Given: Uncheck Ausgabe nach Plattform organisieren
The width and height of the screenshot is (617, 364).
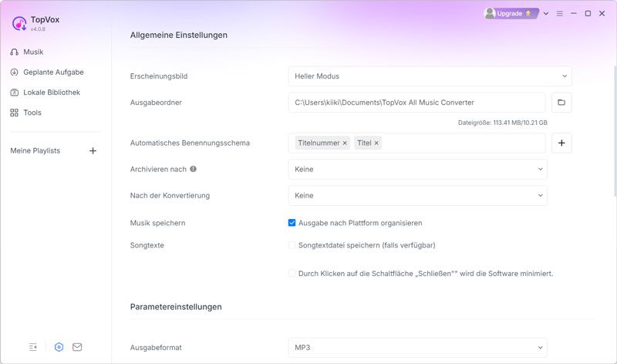Looking at the screenshot, I should coord(292,223).
